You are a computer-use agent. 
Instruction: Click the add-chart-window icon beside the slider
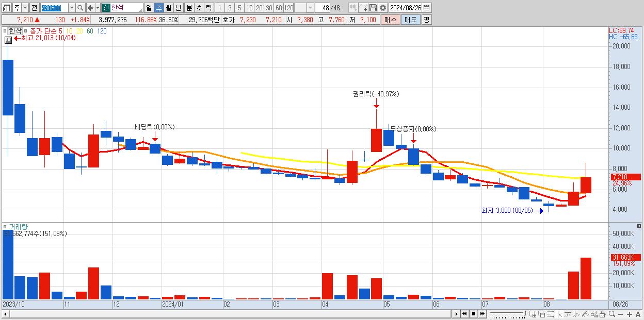(x=533, y=314)
